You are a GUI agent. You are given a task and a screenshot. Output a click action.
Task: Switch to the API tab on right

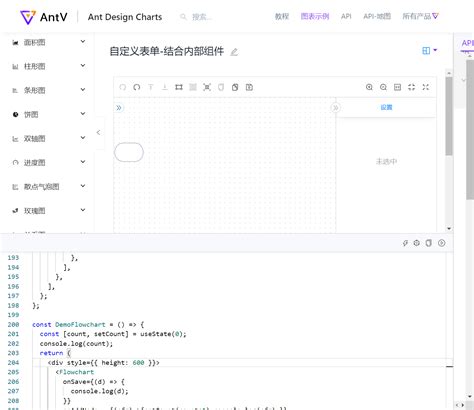coord(467,43)
